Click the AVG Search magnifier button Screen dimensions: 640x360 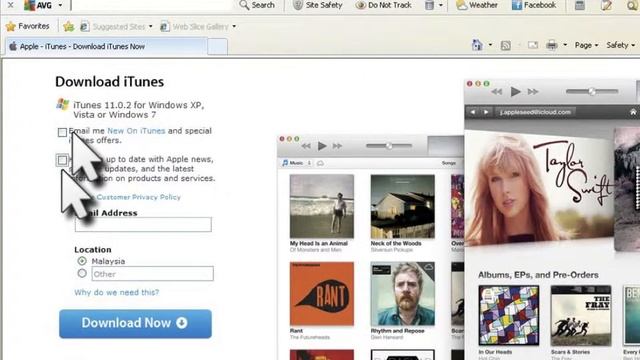257,5
